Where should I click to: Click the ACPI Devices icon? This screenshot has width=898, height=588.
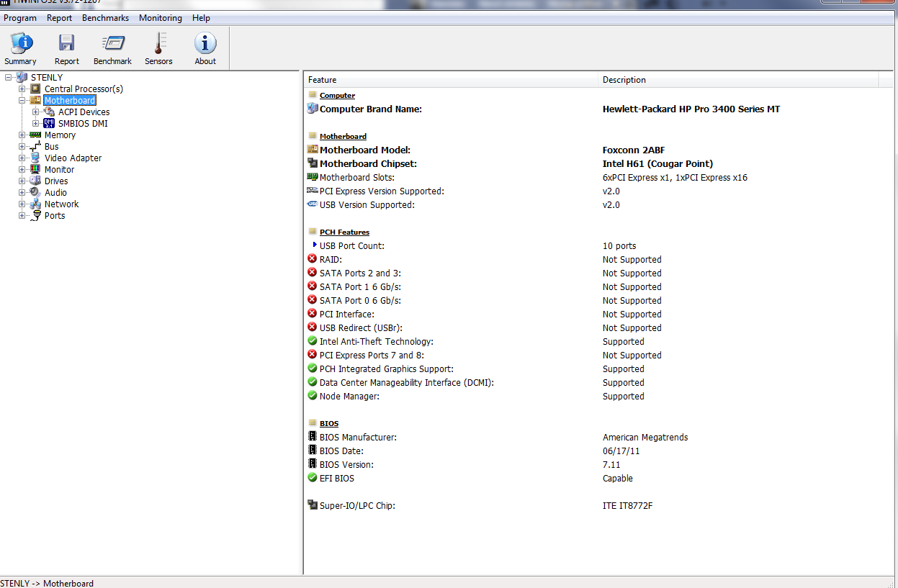(49, 112)
